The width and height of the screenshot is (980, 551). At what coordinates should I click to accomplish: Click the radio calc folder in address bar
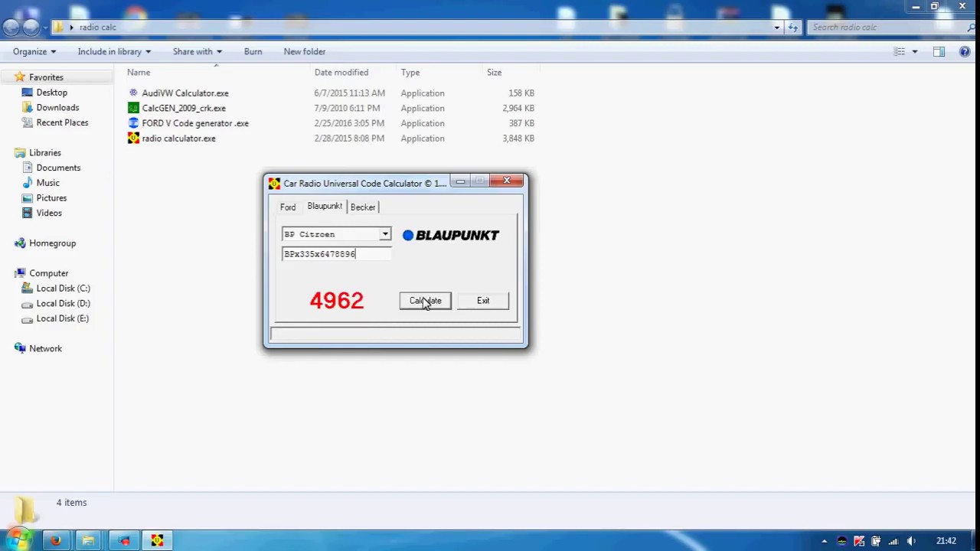(x=98, y=28)
